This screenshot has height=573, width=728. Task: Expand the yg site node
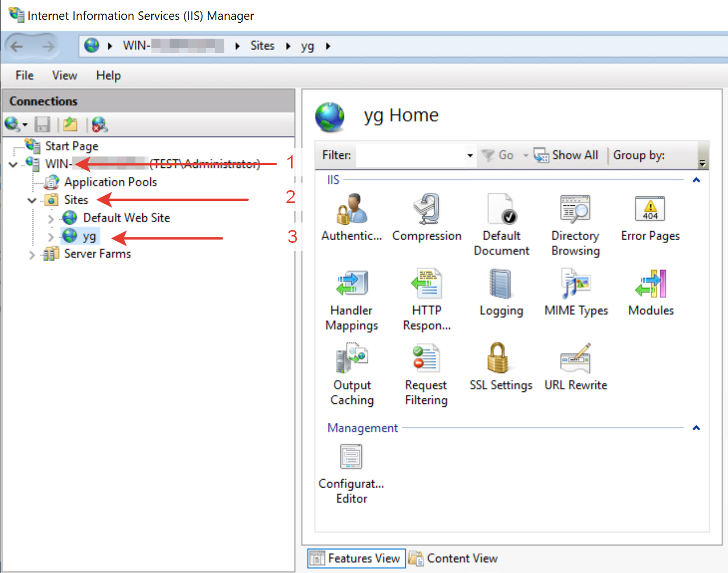(x=51, y=236)
